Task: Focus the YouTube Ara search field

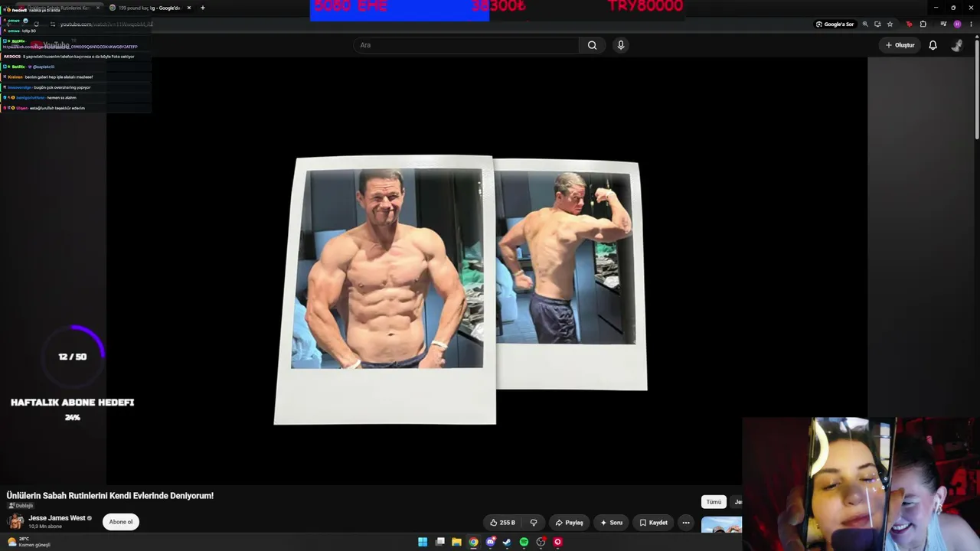Action: [x=467, y=45]
